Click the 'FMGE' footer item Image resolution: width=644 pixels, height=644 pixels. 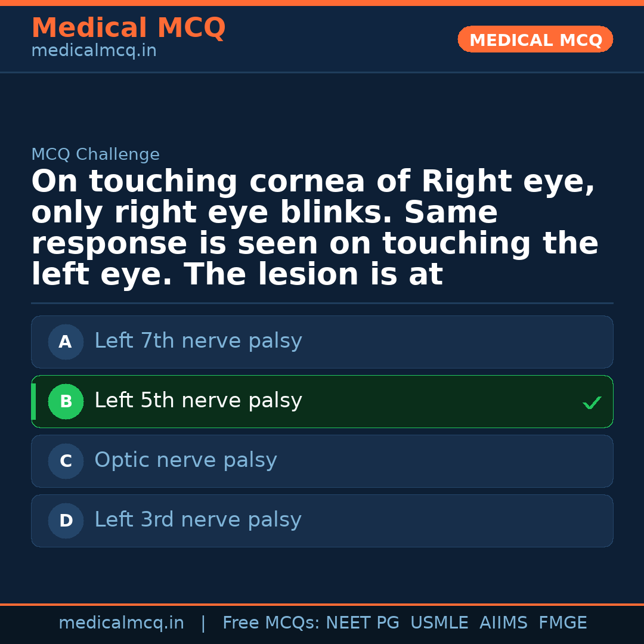pyautogui.click(x=563, y=623)
